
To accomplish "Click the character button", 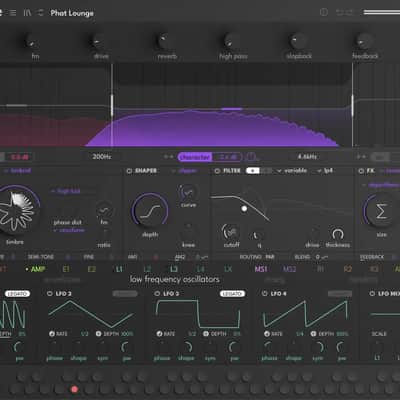I will (x=196, y=157).
